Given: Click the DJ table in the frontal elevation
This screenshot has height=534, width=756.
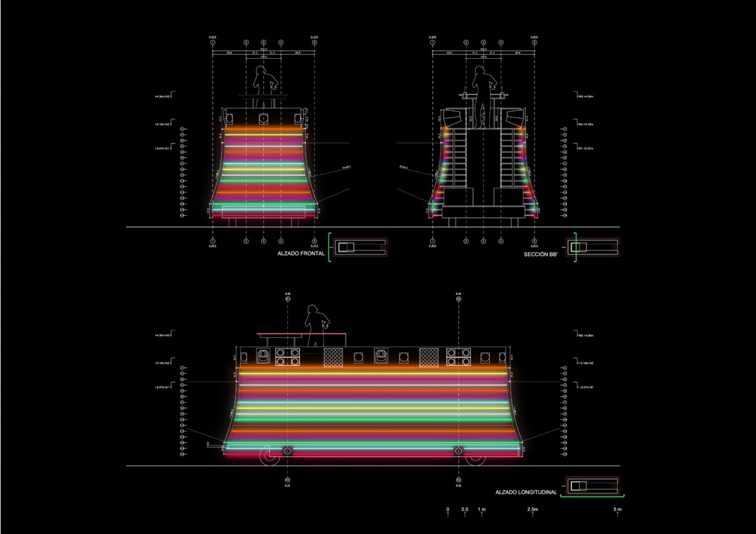Looking at the screenshot, I should click(x=263, y=96).
